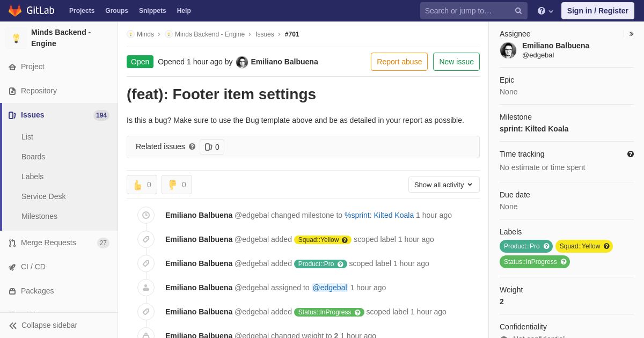Click the GitLab fox logo
The width and height of the screenshot is (644, 338).
coord(15,11)
